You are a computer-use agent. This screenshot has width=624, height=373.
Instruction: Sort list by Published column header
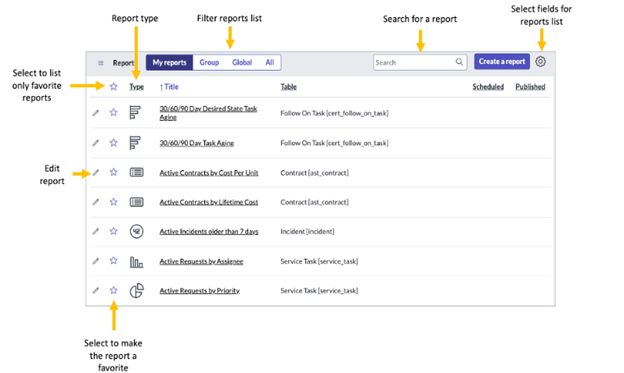tap(530, 87)
